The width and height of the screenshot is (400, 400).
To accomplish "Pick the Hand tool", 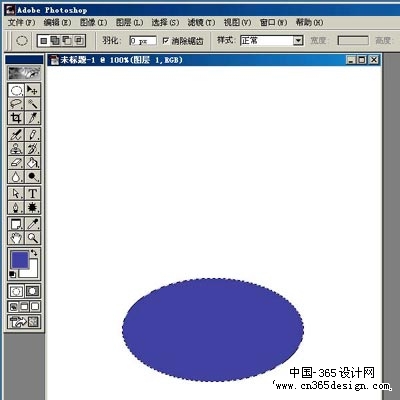I will [16, 238].
